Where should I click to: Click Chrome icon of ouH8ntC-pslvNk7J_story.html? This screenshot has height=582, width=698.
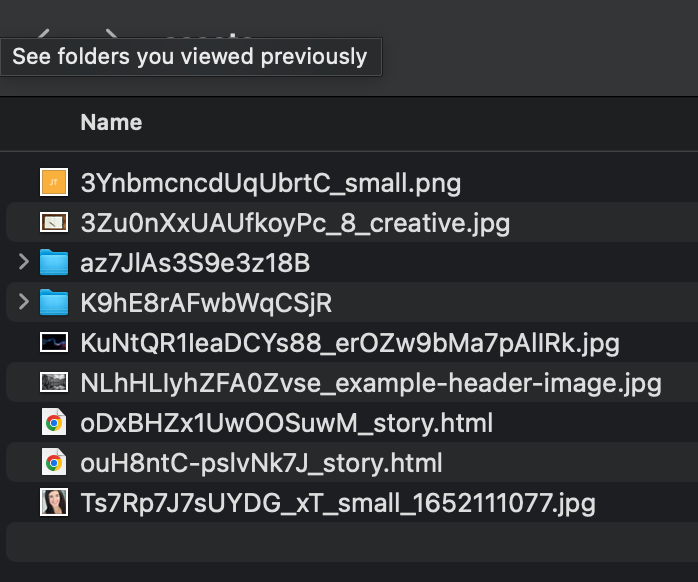tap(53, 463)
